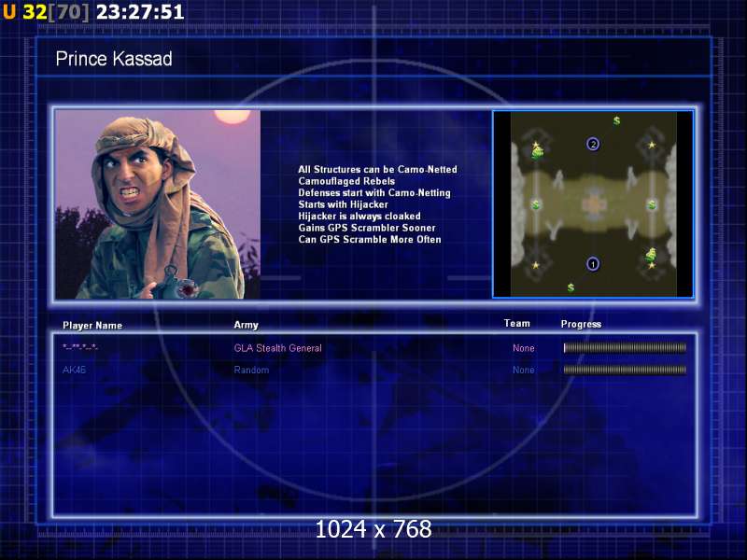Image resolution: width=747 pixels, height=560 pixels.
Task: Click the "23:27:51" clock overlay
Action: (140, 12)
